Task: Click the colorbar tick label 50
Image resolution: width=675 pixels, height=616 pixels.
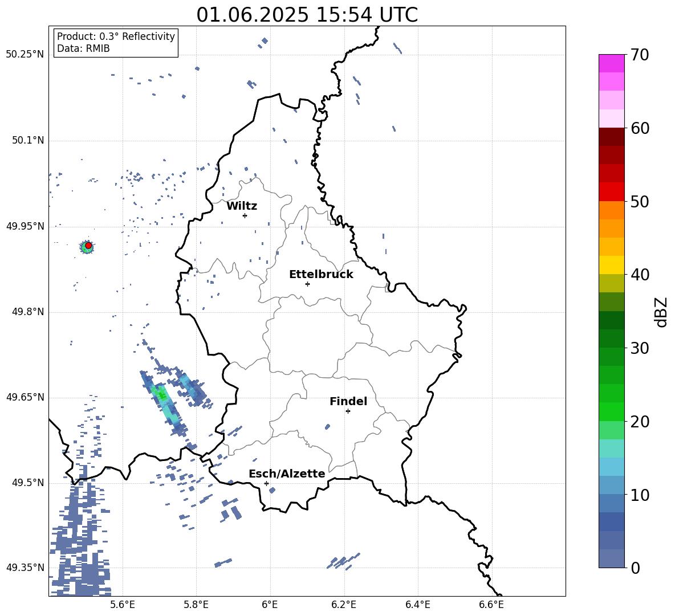Action: tap(640, 201)
